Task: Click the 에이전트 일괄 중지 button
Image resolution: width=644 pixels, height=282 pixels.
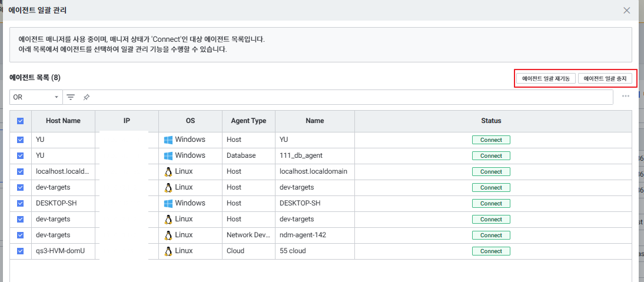Action: [605, 78]
